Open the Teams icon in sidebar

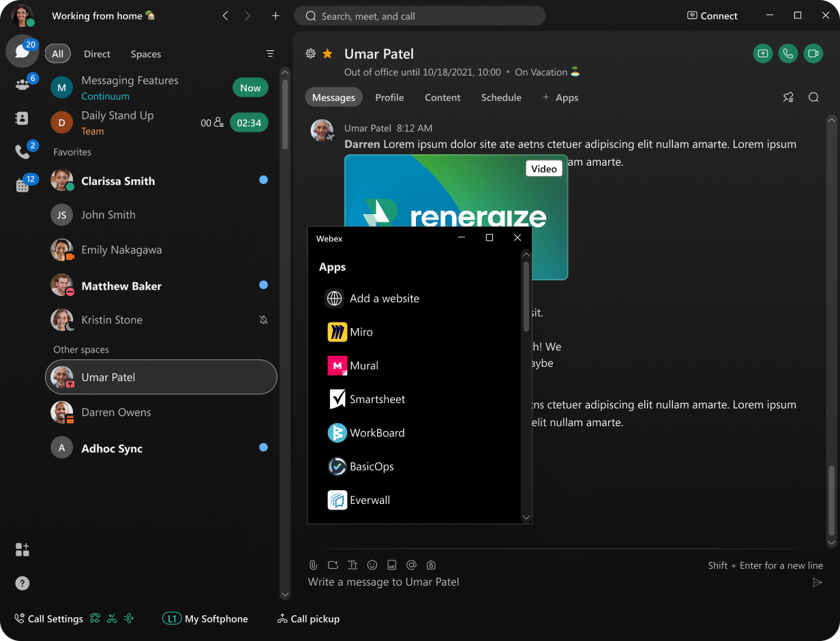(x=22, y=85)
